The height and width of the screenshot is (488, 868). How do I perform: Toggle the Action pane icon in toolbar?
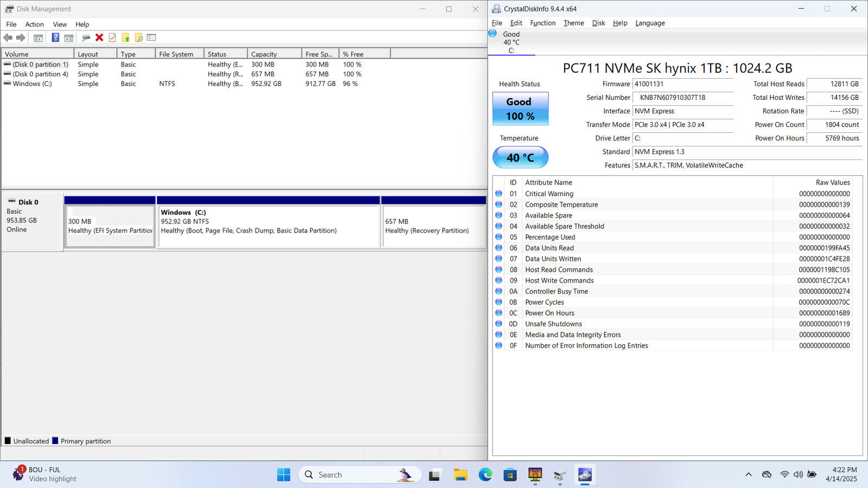pos(69,38)
